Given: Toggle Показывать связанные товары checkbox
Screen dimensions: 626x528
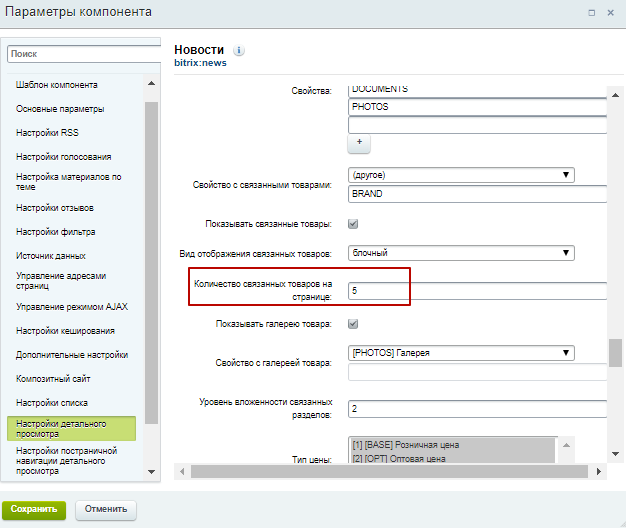Looking at the screenshot, I should [x=353, y=224].
